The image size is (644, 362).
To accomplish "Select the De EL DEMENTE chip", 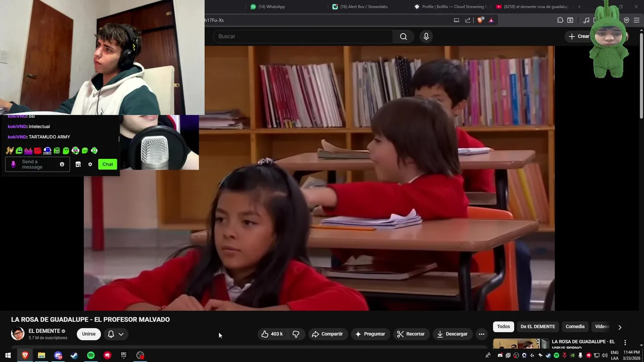I will [x=538, y=326].
